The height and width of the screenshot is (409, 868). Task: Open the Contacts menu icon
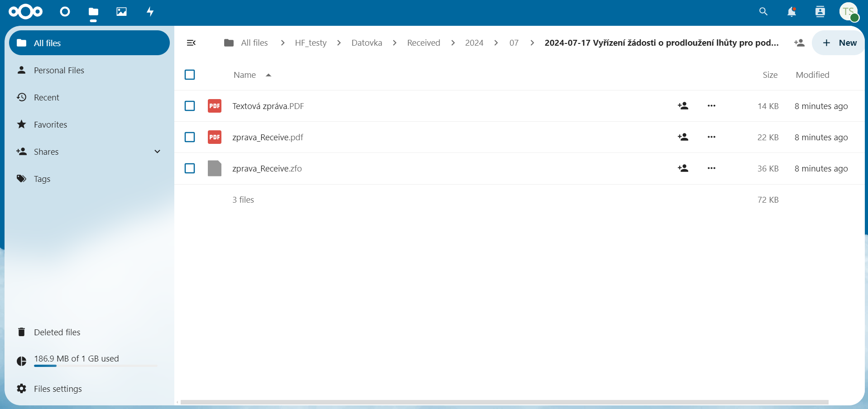tap(820, 12)
